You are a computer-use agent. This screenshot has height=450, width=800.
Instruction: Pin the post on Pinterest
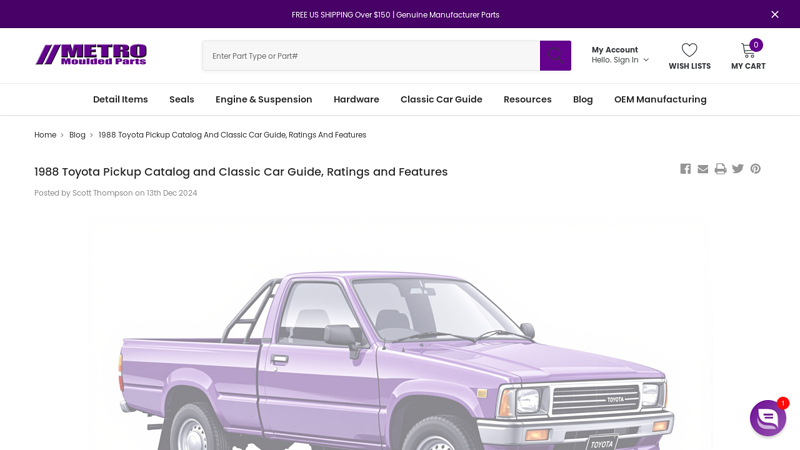pos(756,169)
